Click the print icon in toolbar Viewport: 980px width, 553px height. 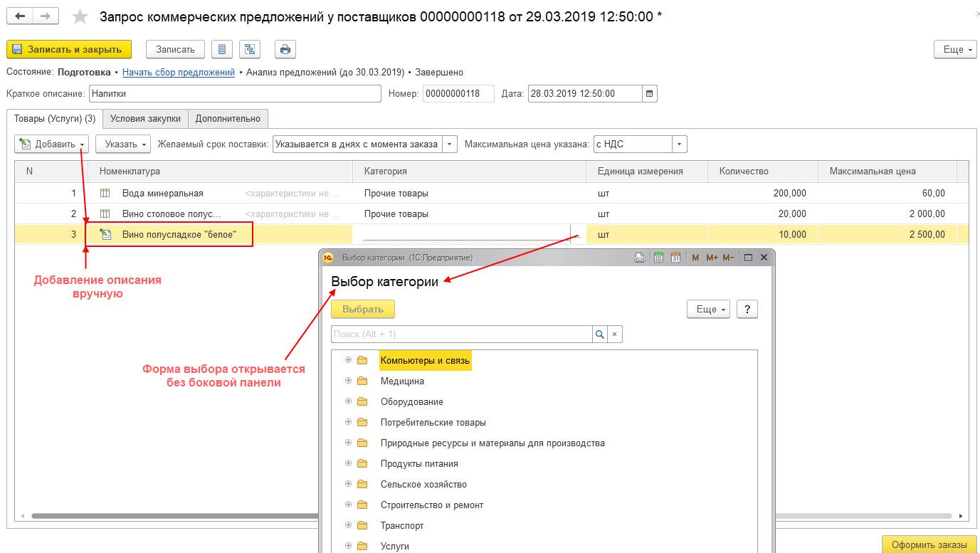pos(285,49)
